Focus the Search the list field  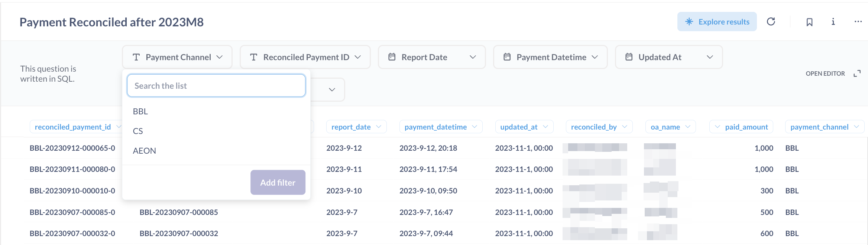[216, 86]
